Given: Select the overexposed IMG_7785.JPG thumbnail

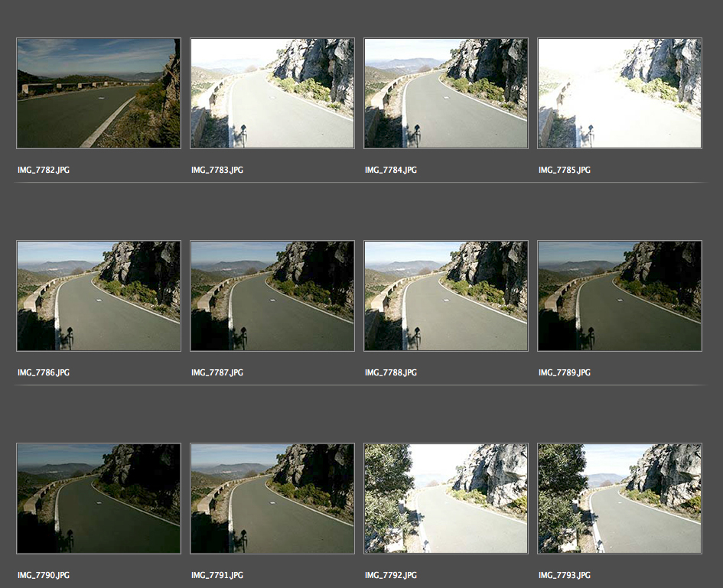Looking at the screenshot, I should click(x=620, y=93).
